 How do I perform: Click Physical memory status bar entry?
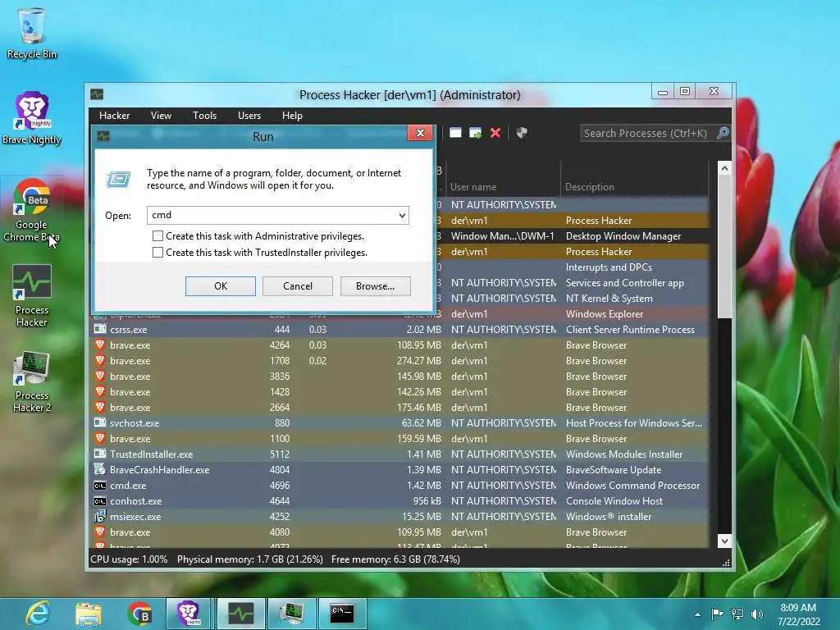(x=249, y=559)
